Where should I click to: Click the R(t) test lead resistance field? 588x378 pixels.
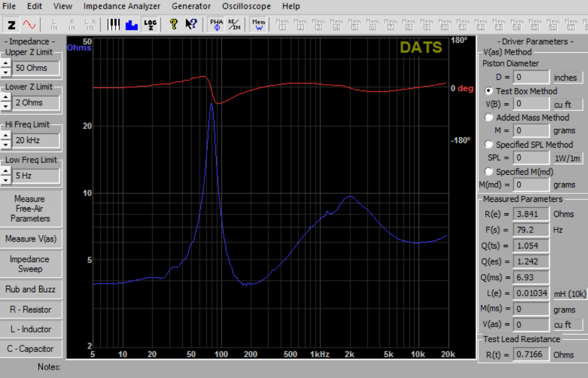[531, 355]
